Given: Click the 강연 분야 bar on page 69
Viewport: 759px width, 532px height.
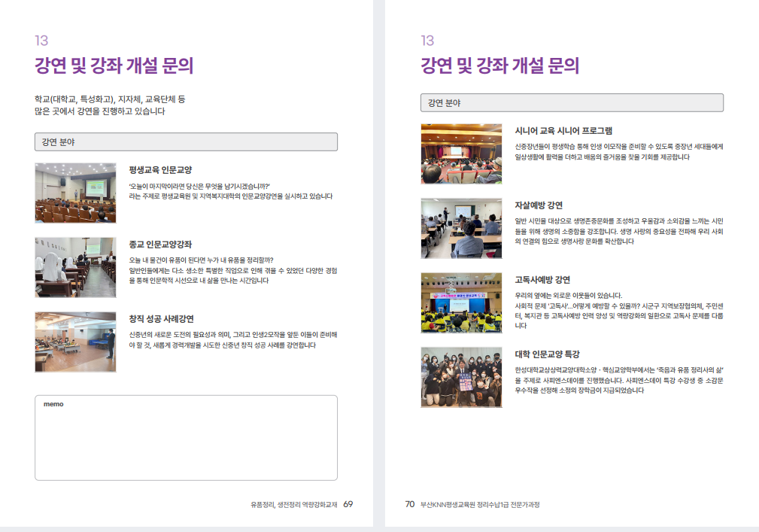Looking at the screenshot, I should pos(186,141).
